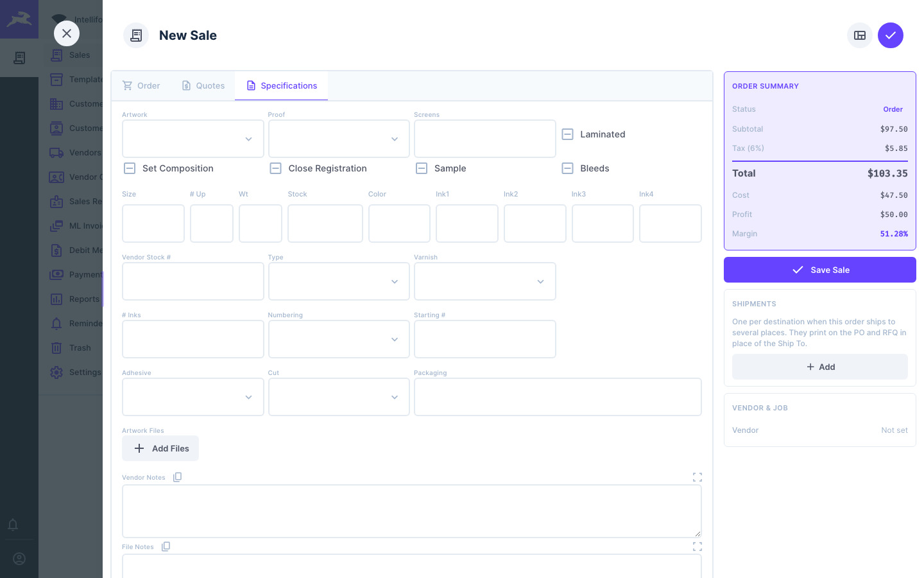
Task: Toggle the Set Composition checkbox
Action: point(130,168)
